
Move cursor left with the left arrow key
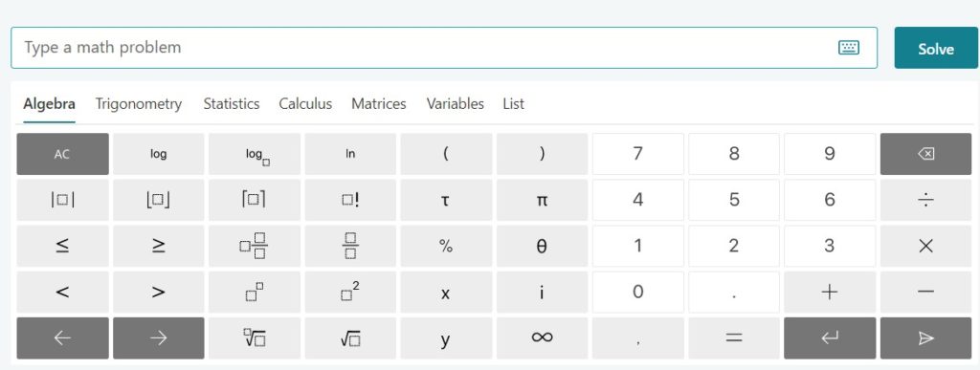click(x=62, y=338)
